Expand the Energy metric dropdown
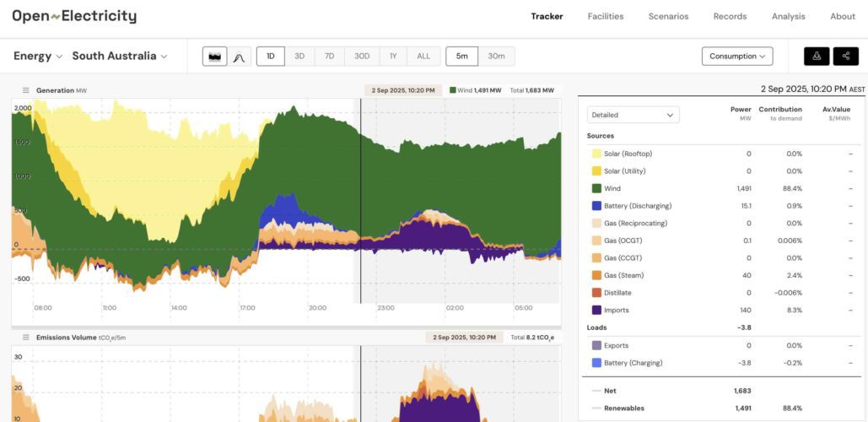Viewport: 868px width, 422px height. (x=38, y=57)
